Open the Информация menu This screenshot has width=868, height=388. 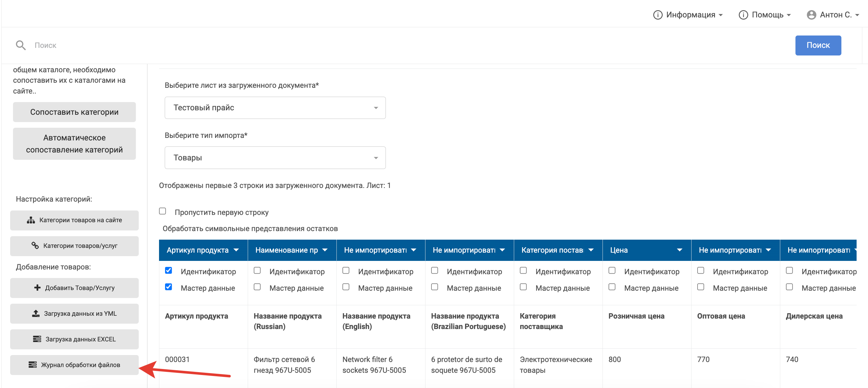coord(688,15)
